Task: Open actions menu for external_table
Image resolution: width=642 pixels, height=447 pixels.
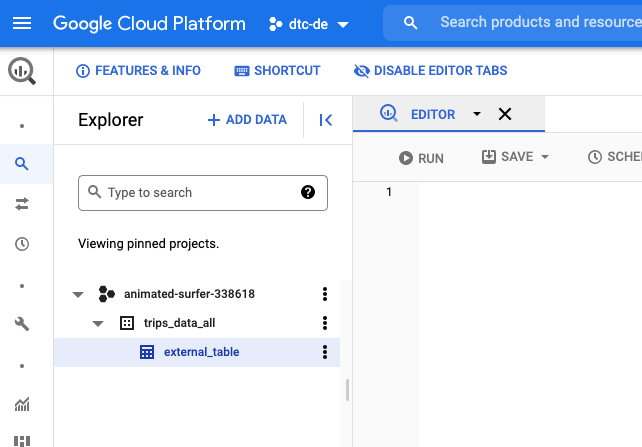Action: (x=325, y=352)
